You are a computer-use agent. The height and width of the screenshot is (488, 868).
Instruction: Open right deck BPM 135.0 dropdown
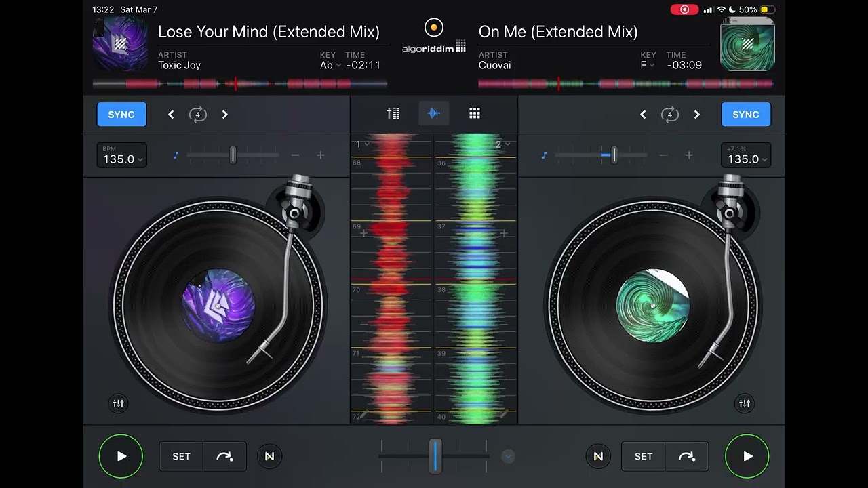746,155
